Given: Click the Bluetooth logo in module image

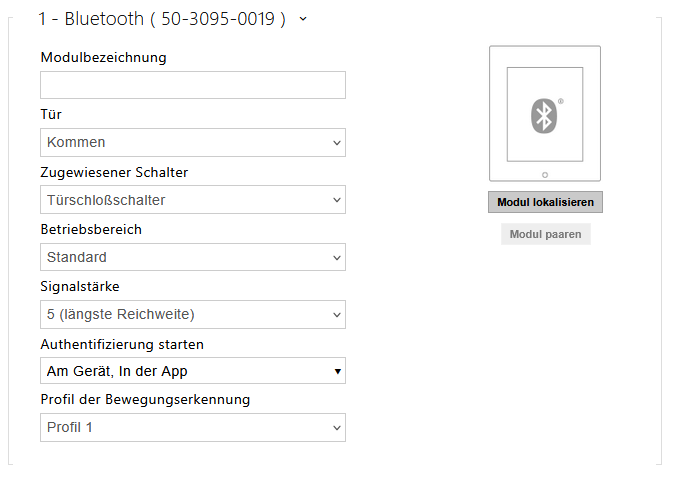Looking at the screenshot, I should click(544, 115).
